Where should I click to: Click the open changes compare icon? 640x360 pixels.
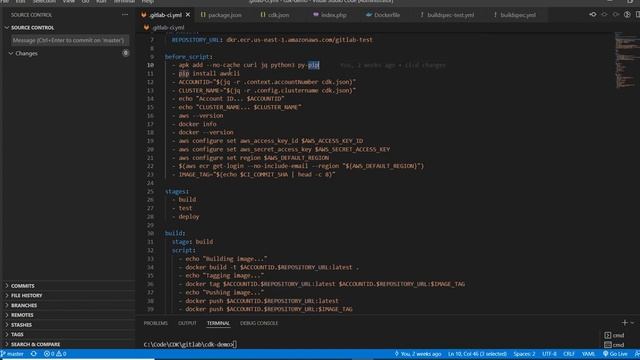tap(593, 15)
